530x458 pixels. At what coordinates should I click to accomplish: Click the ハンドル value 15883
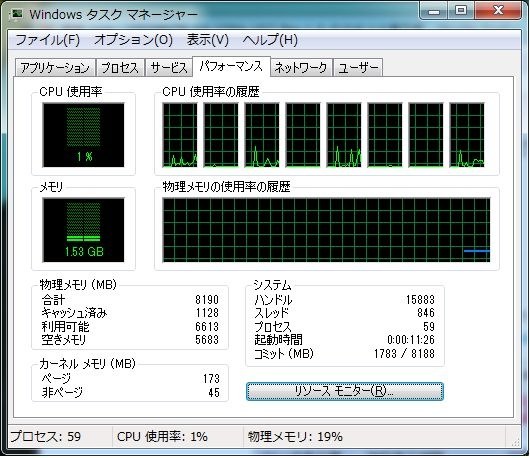coord(420,300)
